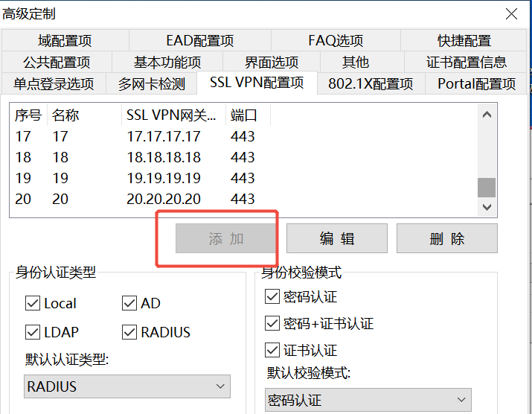Click the 删除 button

(447, 239)
